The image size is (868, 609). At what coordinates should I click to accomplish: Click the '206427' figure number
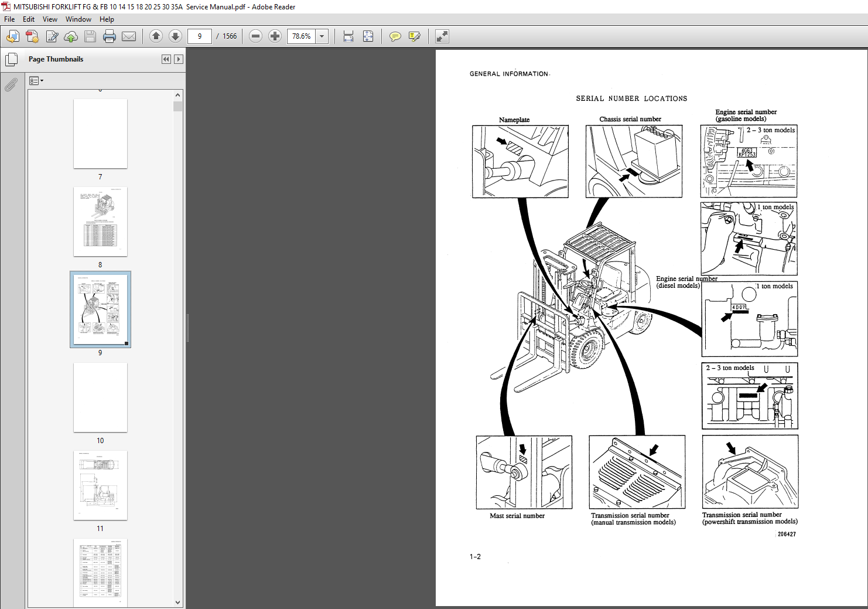[787, 534]
